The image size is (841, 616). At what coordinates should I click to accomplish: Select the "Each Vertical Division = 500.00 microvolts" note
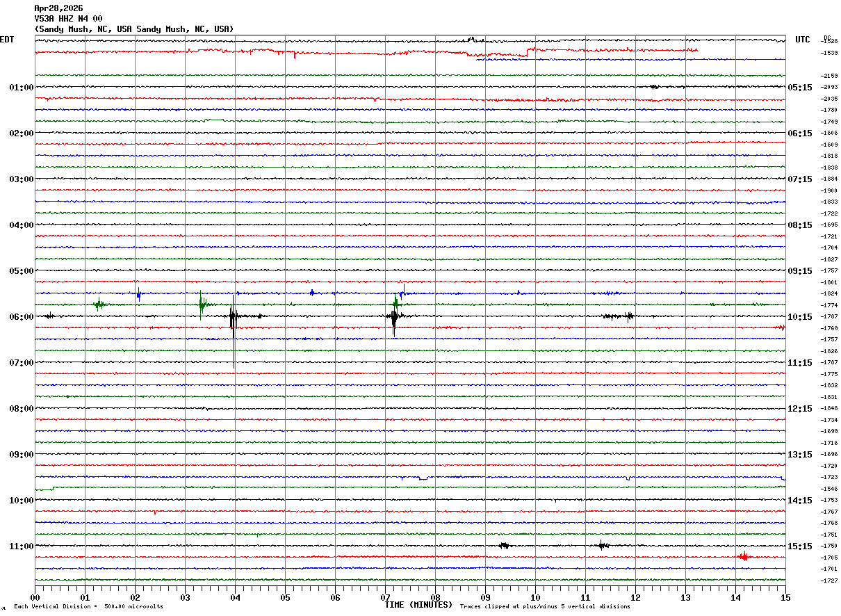pyautogui.click(x=88, y=607)
